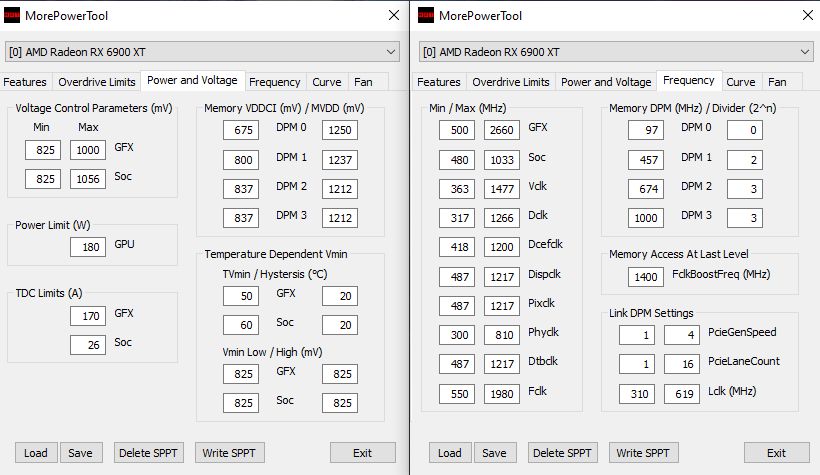Screen dimensions: 820x475
Task: Click the Vclk maximum field 1477
Action: (502, 189)
